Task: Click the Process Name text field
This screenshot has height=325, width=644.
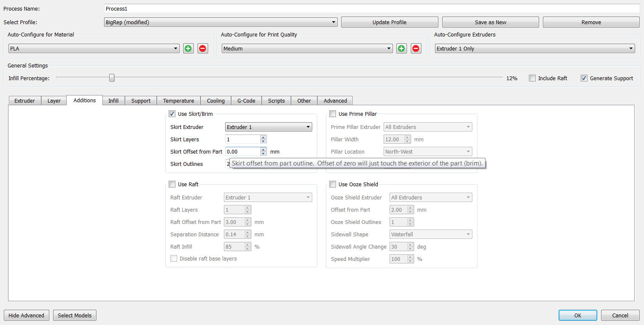Action: click(x=371, y=8)
